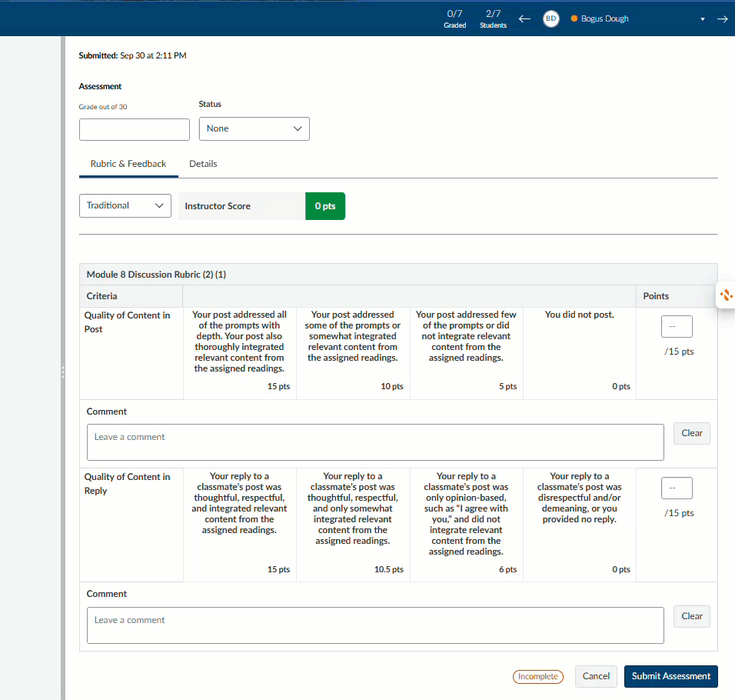Go to the next student arrow
Viewport: 735px width, 700px height.
coord(722,19)
